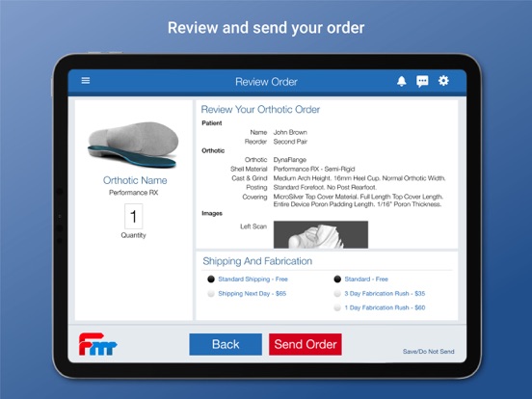The height and width of the screenshot is (399, 532).
Task: Edit the Quantity field value
Action: tap(133, 217)
